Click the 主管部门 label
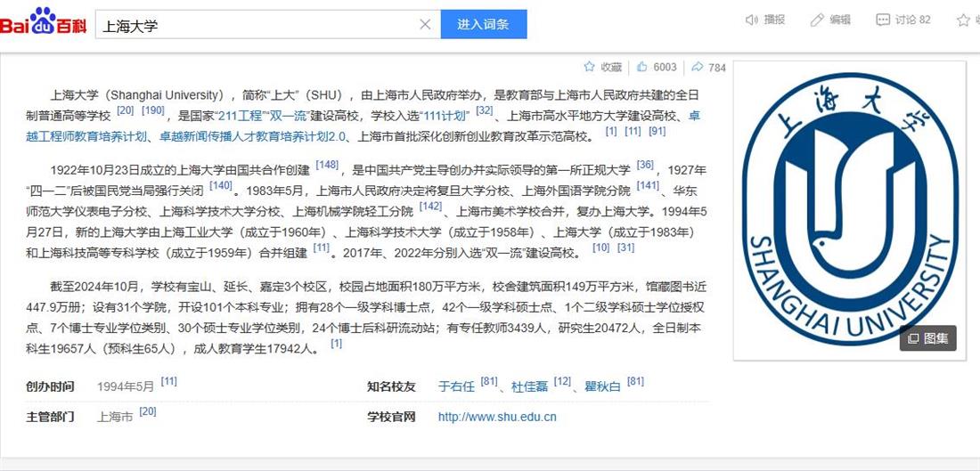 pos(50,417)
